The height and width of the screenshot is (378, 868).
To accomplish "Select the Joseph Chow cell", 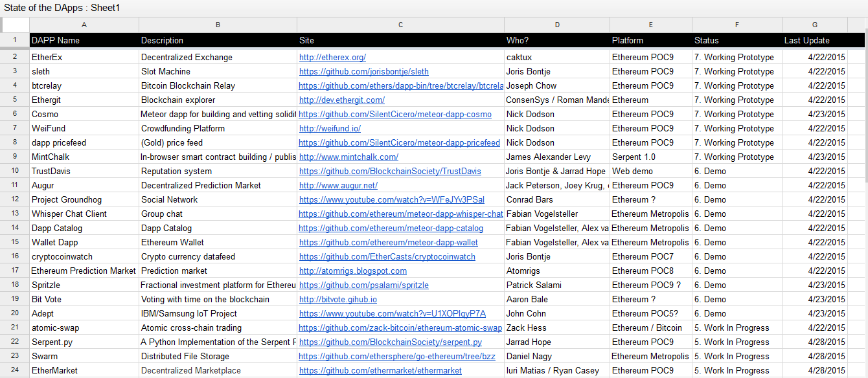I will [557, 85].
